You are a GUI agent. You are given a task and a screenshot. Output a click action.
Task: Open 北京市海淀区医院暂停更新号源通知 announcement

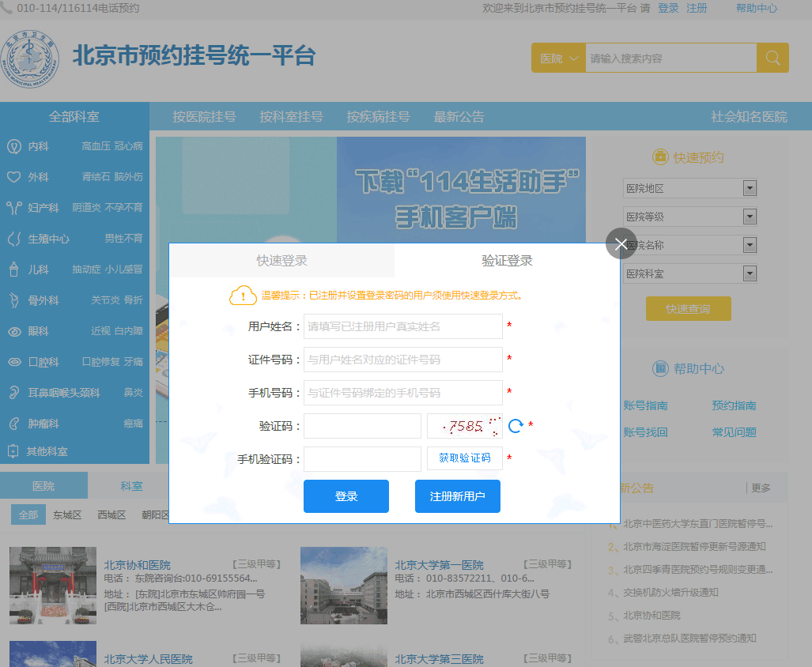click(694, 546)
